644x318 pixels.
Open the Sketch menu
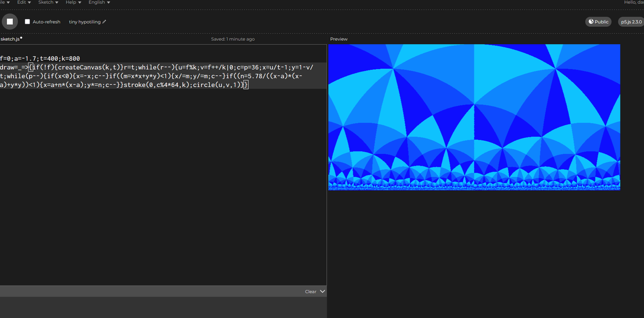(48, 3)
